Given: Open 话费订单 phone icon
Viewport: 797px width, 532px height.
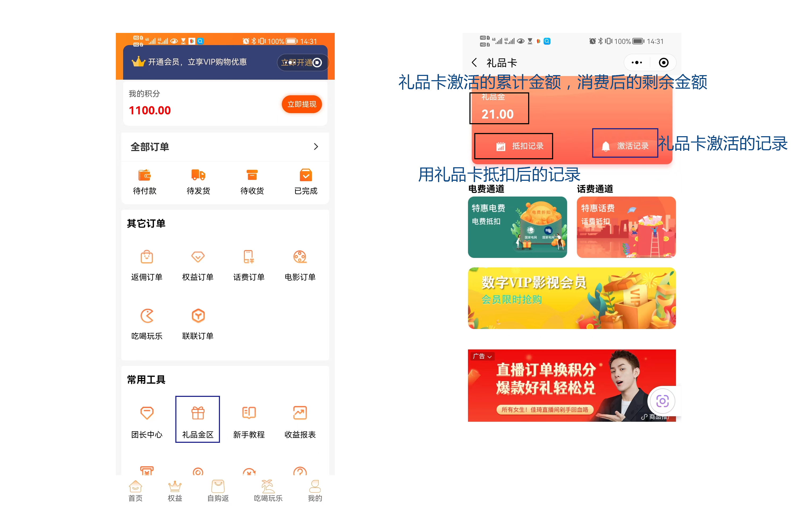Looking at the screenshot, I should [249, 257].
